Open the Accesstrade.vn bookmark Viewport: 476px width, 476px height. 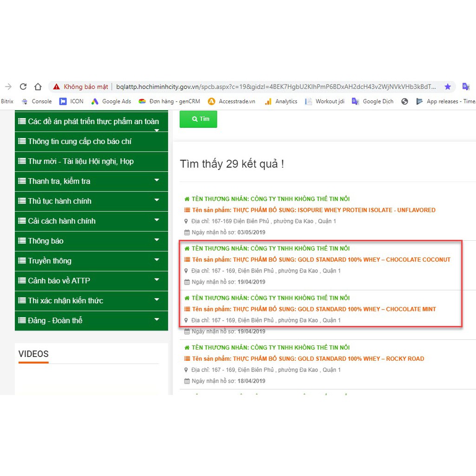click(x=231, y=101)
